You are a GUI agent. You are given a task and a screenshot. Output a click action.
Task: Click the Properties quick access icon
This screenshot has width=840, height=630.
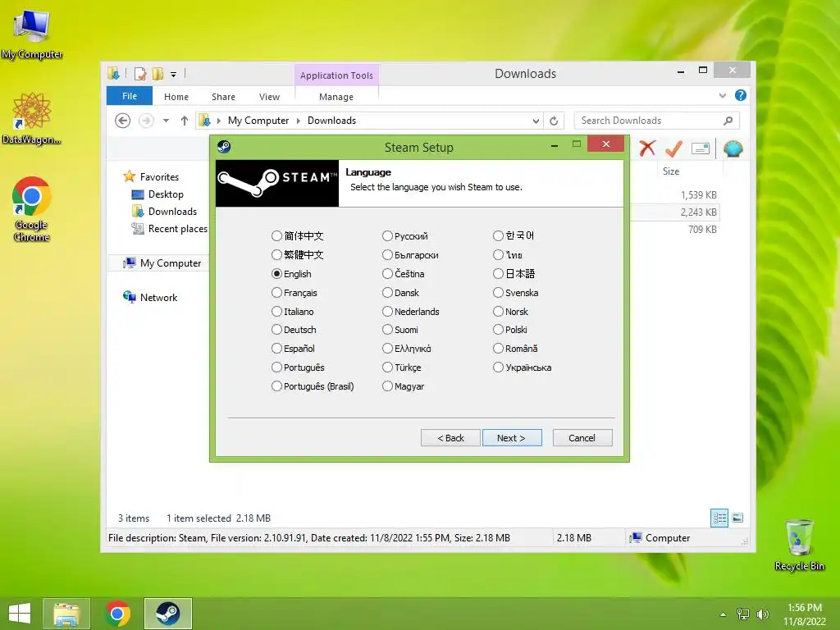(x=140, y=74)
